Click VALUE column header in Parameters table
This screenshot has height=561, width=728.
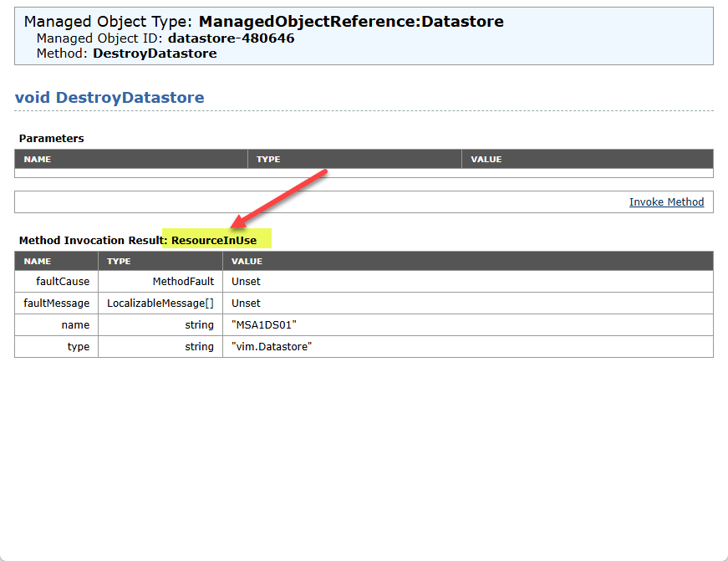(486, 159)
